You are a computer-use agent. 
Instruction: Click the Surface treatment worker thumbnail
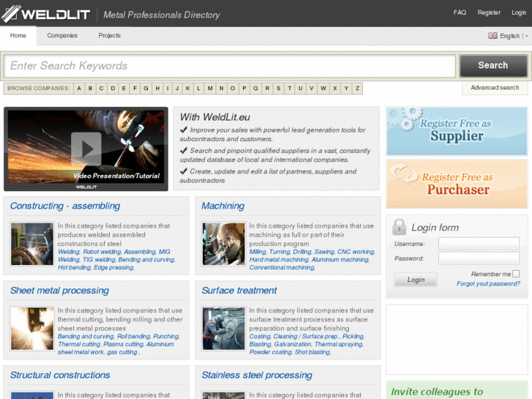224,329
